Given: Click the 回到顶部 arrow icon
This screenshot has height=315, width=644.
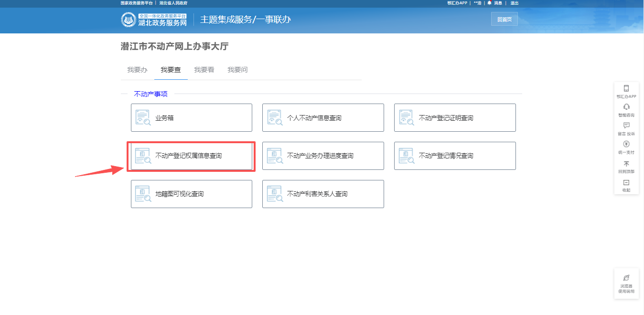Looking at the screenshot, I should 626,164.
